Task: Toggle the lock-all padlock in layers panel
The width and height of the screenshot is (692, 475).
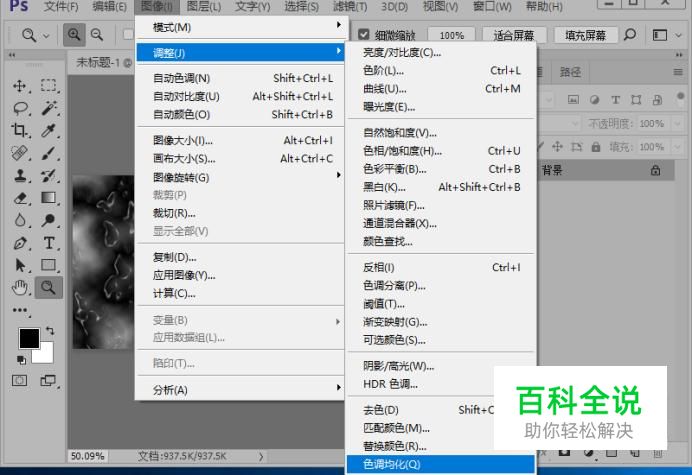Action: [596, 147]
